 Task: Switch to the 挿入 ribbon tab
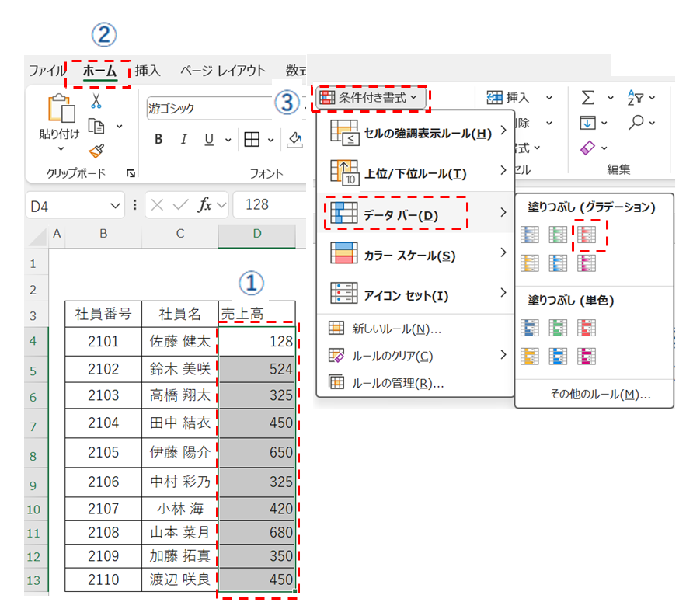(x=148, y=71)
